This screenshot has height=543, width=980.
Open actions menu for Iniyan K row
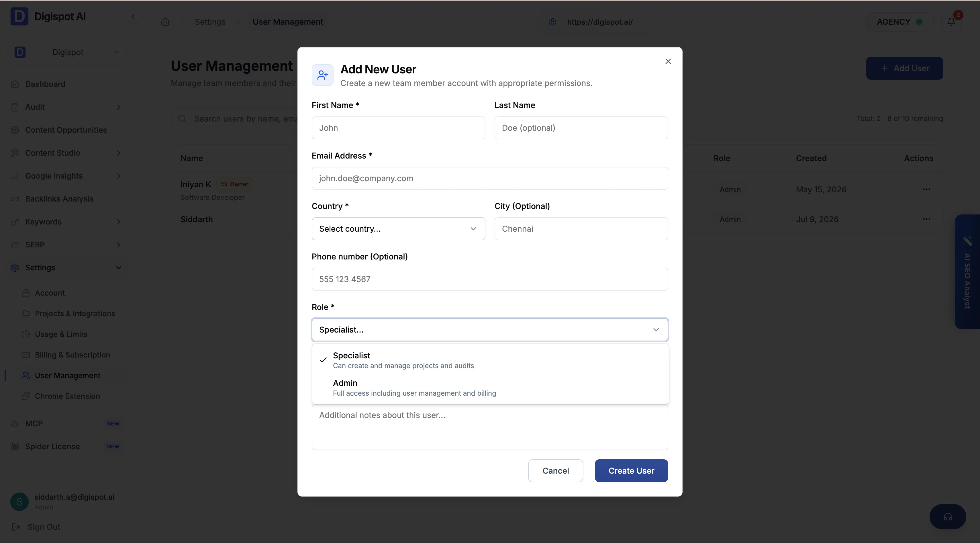click(926, 189)
